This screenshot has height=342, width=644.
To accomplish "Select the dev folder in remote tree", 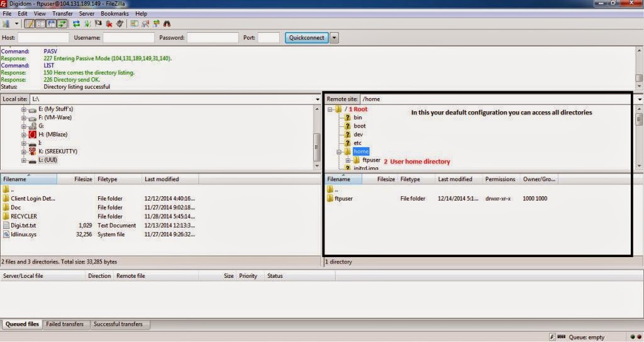I will pyautogui.click(x=358, y=135).
